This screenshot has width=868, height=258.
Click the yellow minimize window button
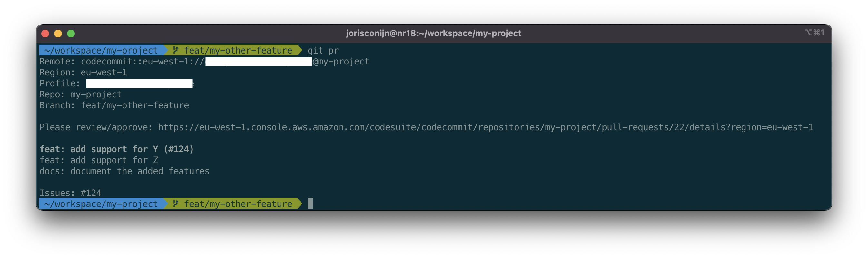point(58,33)
